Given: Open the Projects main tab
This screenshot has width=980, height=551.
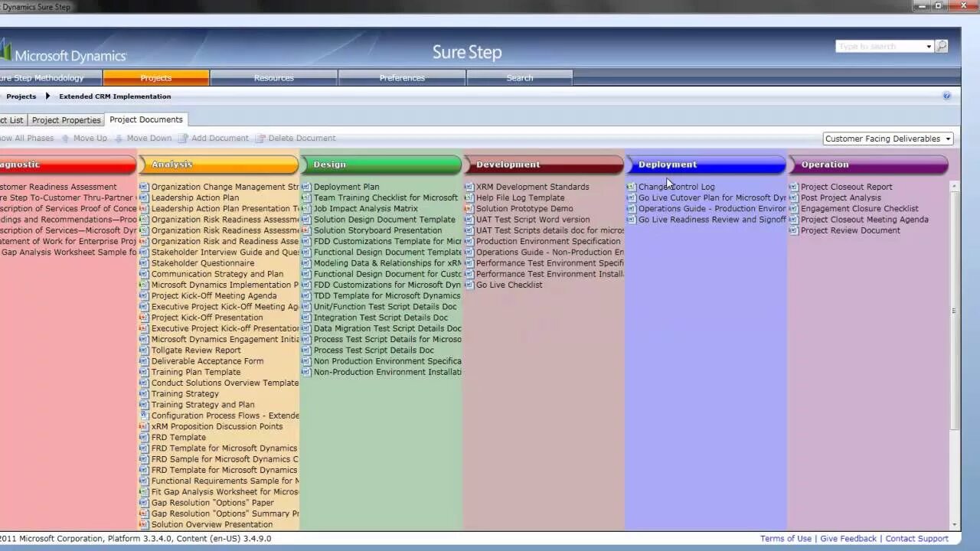Looking at the screenshot, I should click(x=156, y=78).
